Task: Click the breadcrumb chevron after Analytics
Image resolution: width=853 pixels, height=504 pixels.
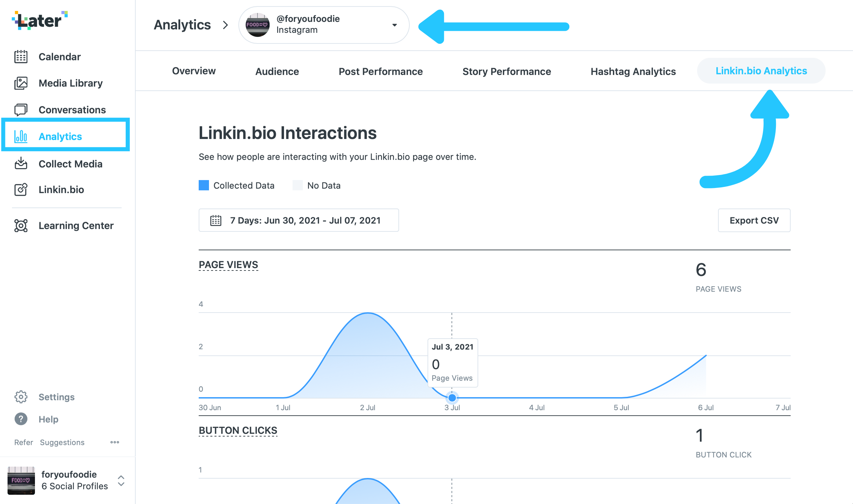Action: [x=225, y=25]
